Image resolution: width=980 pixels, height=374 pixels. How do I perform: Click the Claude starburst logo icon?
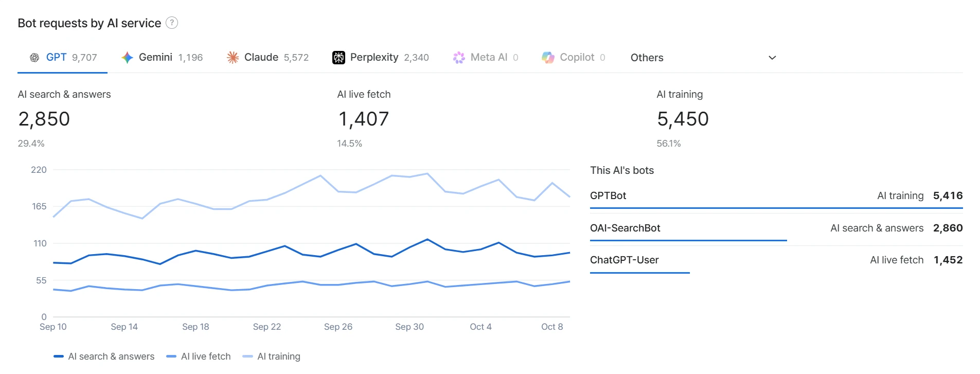click(233, 58)
